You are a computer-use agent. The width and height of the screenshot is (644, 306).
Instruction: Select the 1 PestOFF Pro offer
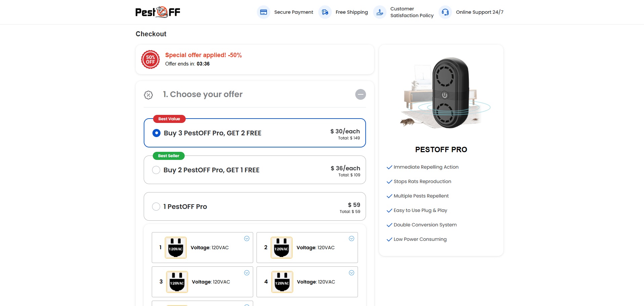[156, 207]
